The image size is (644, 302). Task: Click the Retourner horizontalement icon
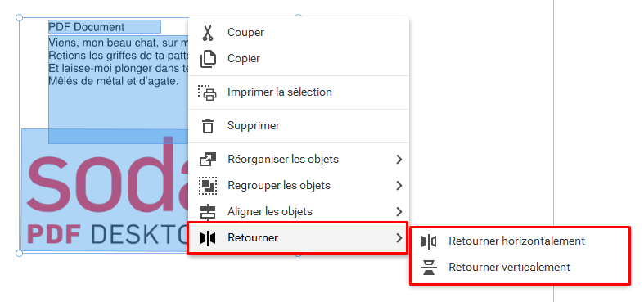pos(429,241)
